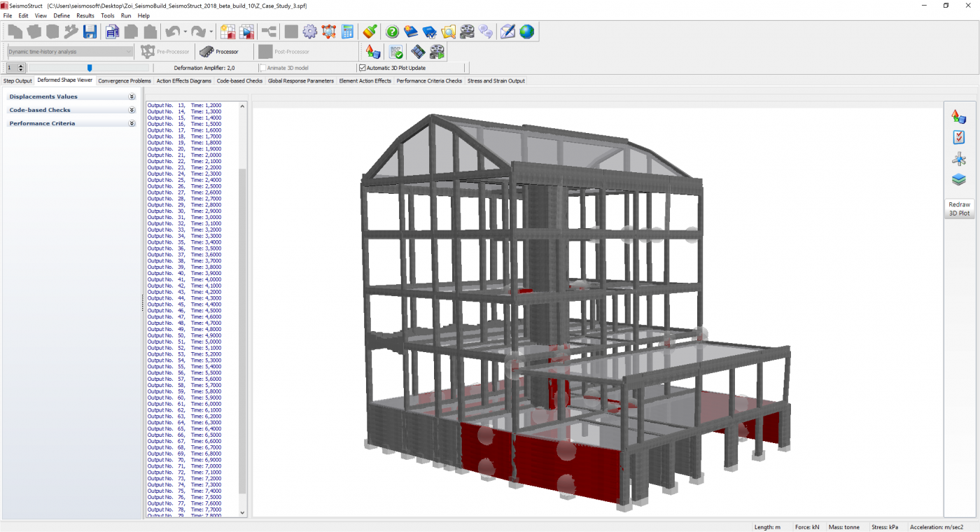Open the Results menu
The image size is (980, 532).
(85, 15)
